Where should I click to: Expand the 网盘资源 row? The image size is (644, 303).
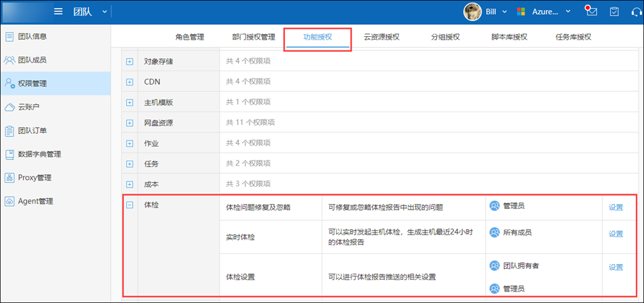(129, 123)
